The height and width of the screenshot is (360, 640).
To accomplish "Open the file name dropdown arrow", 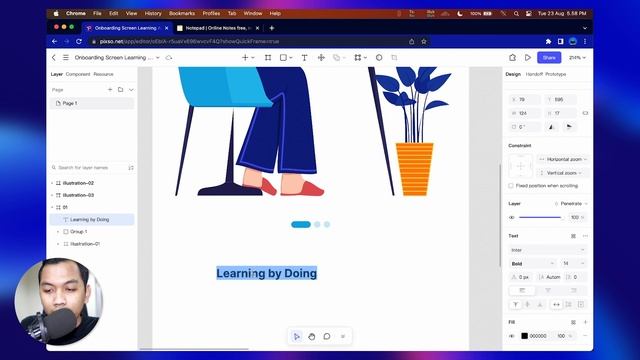I will point(158,58).
